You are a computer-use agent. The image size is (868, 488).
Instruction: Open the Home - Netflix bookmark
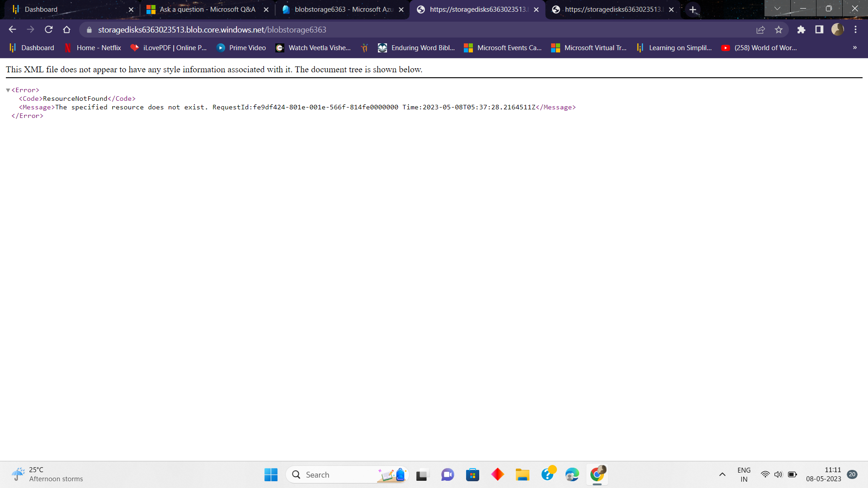tap(93, 48)
